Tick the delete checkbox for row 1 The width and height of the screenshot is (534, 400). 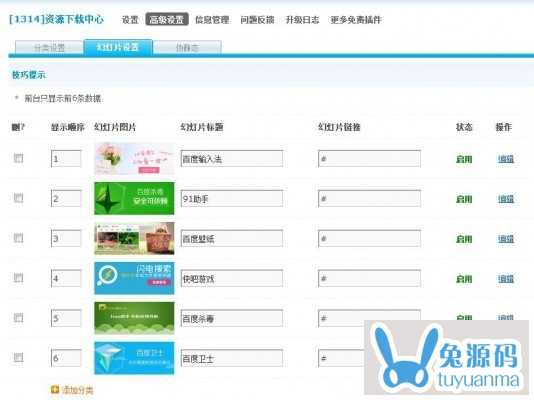tap(18, 158)
